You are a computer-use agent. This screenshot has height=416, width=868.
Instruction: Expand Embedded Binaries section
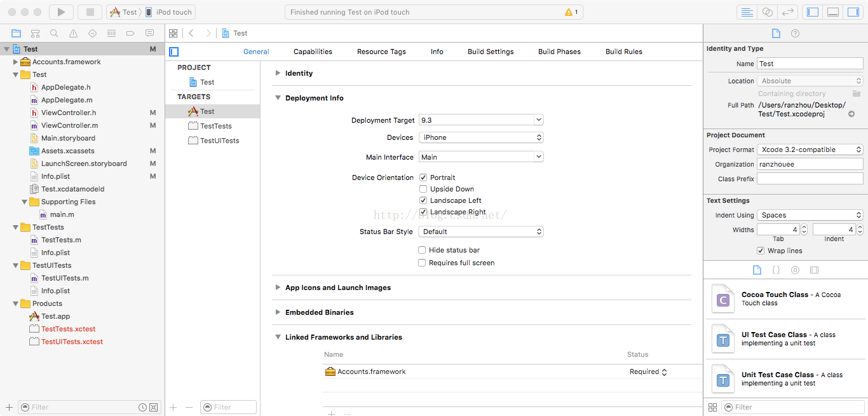pyautogui.click(x=278, y=312)
